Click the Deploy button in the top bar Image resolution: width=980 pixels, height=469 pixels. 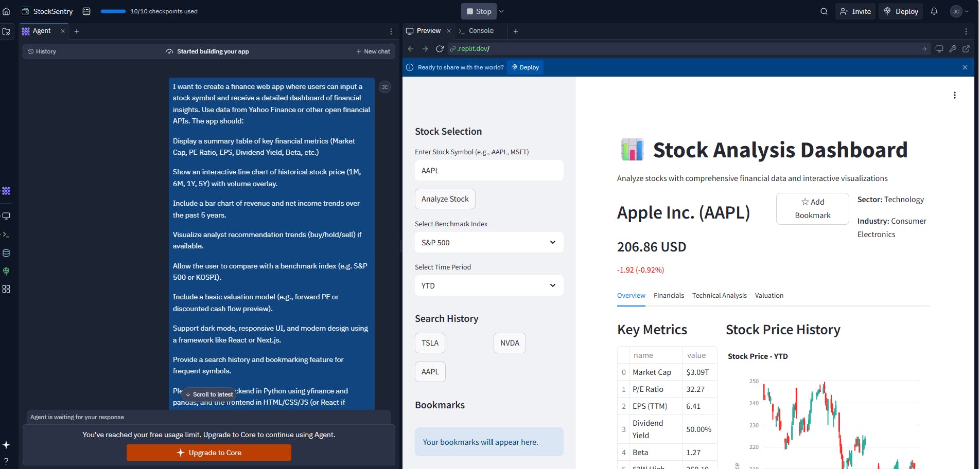pyautogui.click(x=901, y=11)
